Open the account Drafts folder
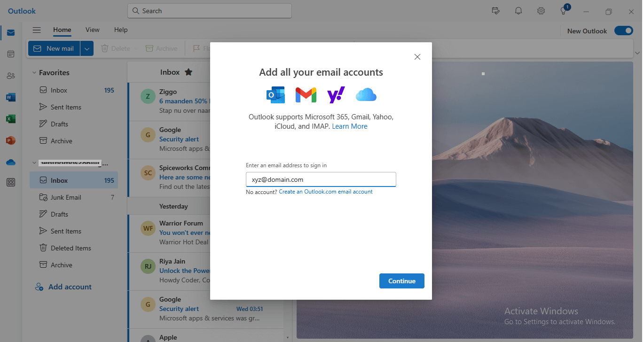Viewport: 644px width, 342px height. coord(74,214)
